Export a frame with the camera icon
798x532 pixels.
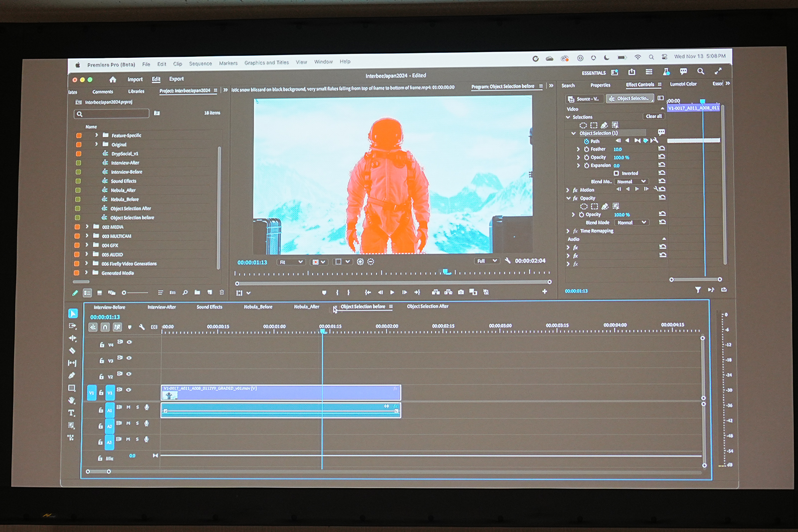coord(461,292)
